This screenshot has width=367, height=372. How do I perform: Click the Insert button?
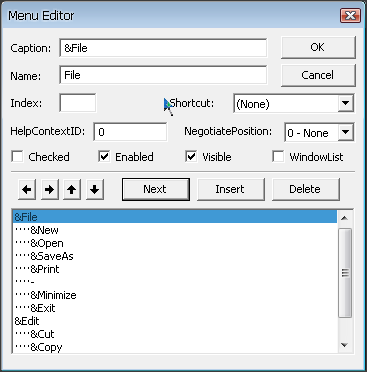pos(230,189)
